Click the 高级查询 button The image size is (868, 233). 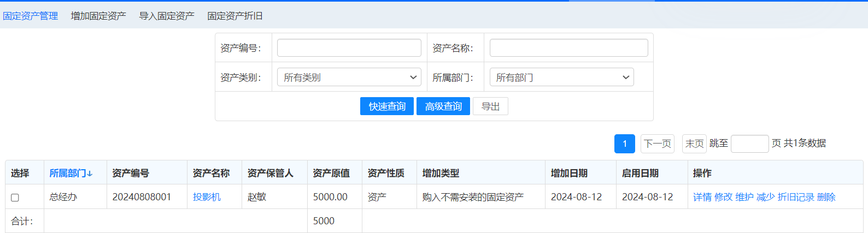pyautogui.click(x=443, y=106)
